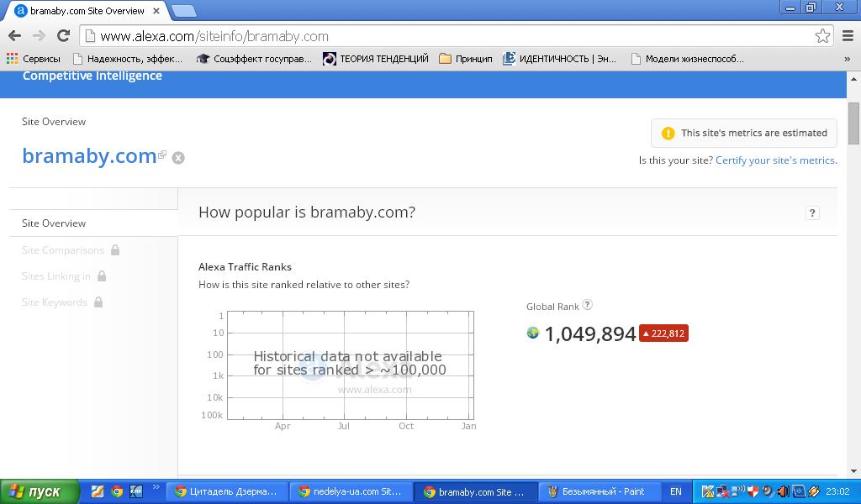Follow the "Certify your site's metrics" link
The image size is (861, 504).
[776, 160]
